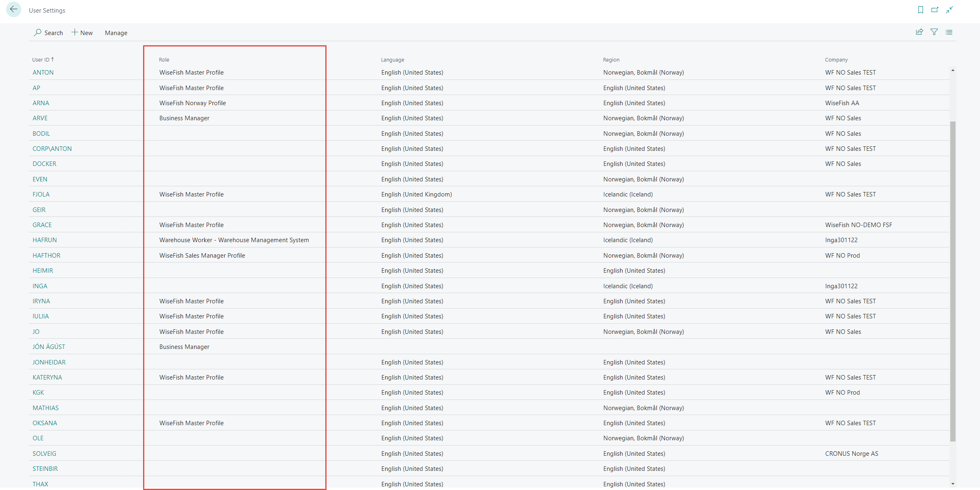Click the scroll down arrow
Image resolution: width=980 pixels, height=490 pixels.
coord(953,484)
